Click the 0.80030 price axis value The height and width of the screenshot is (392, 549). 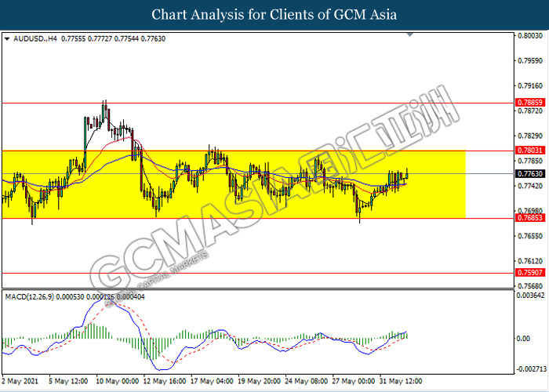tap(530, 36)
